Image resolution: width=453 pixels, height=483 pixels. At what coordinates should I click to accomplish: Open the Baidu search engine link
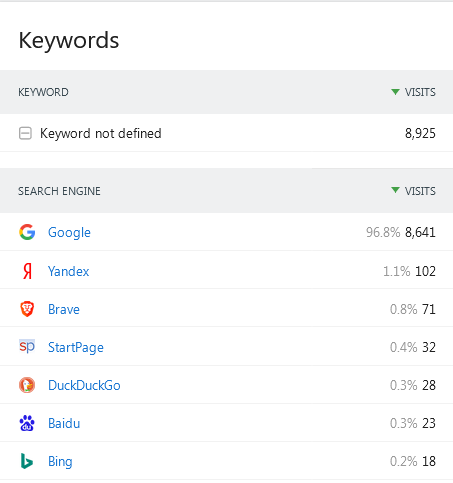pyautogui.click(x=64, y=423)
